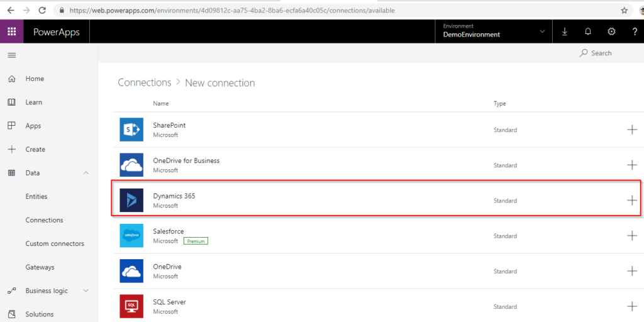The width and height of the screenshot is (644, 322).
Task: Open Connections under Data
Action: [x=45, y=220]
